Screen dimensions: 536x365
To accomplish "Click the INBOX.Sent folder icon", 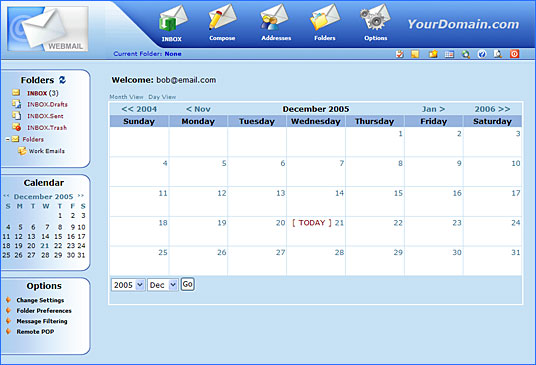I will [x=16, y=116].
